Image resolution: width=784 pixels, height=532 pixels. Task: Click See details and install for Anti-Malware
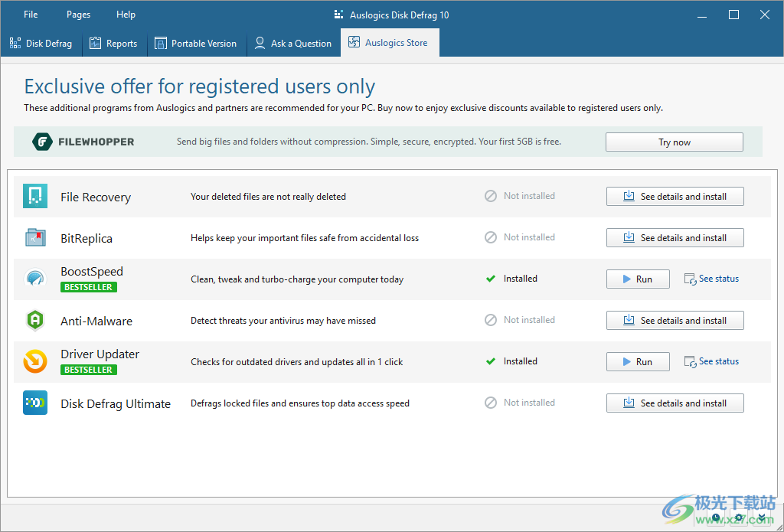[675, 320]
